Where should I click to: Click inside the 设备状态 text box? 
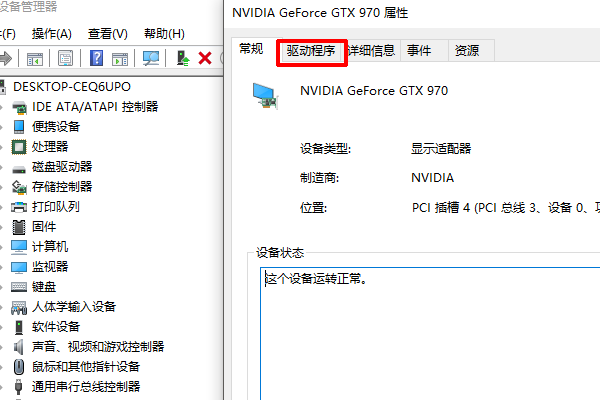(x=430, y=333)
